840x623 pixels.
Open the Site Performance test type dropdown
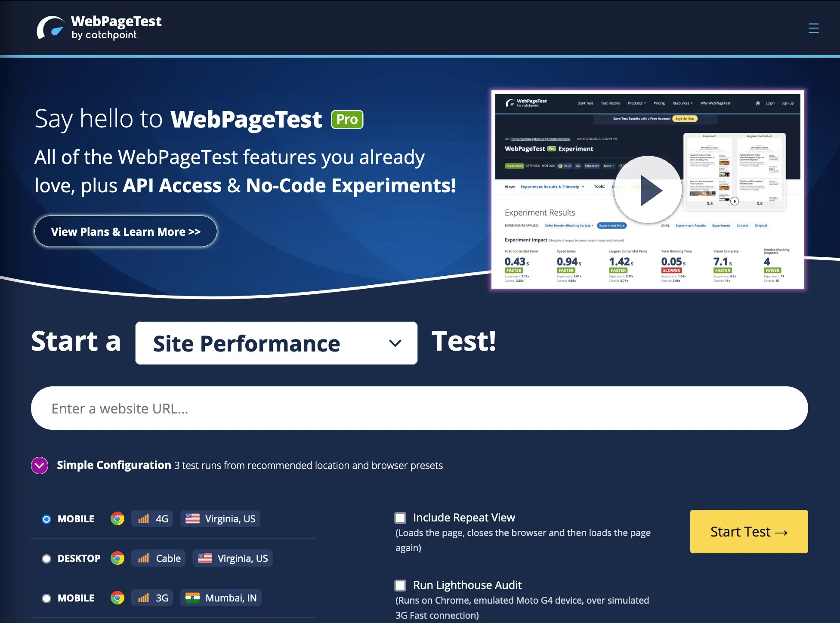[276, 343]
